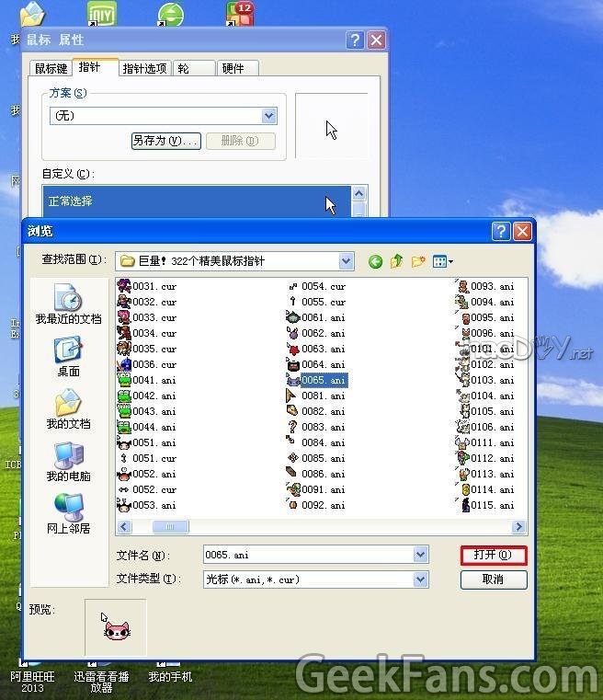
Task: Expand the 查找范围 folder dropdown
Action: tap(346, 261)
